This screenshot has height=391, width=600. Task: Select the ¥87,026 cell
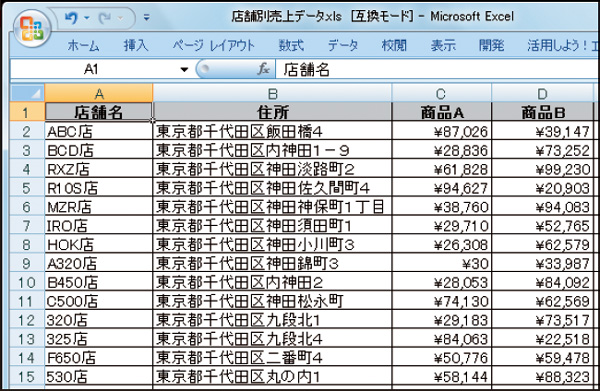click(442, 131)
